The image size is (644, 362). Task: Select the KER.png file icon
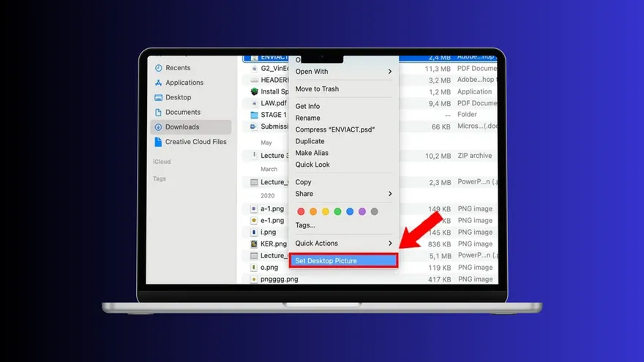pos(254,244)
